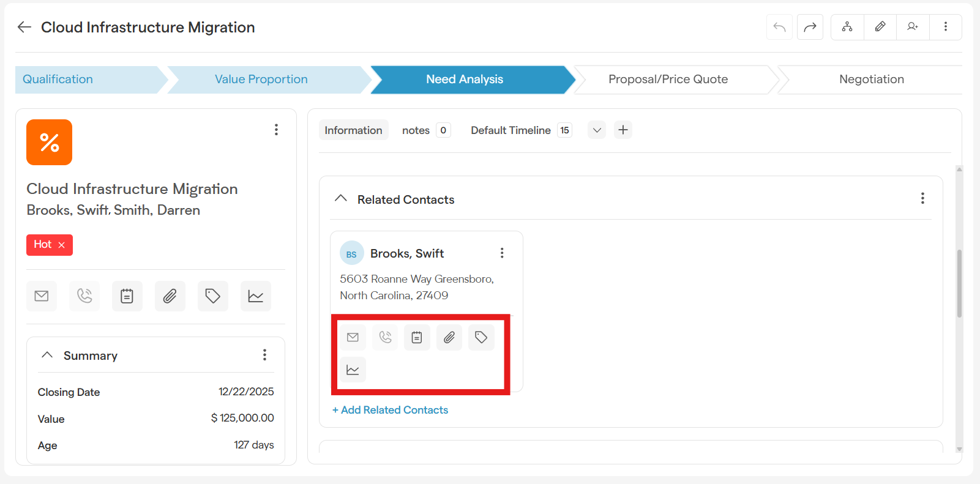Open the hierarchy icon in the top toolbar
Screen dimensions: 980x484
pos(847,27)
